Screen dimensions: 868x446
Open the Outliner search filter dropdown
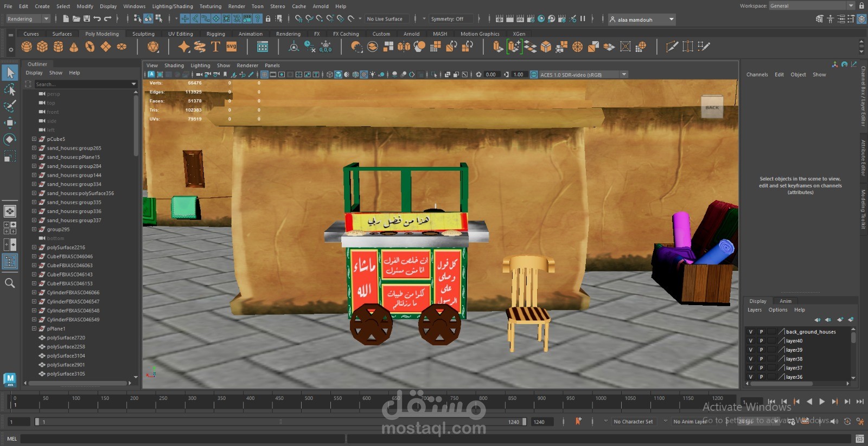[x=133, y=84]
